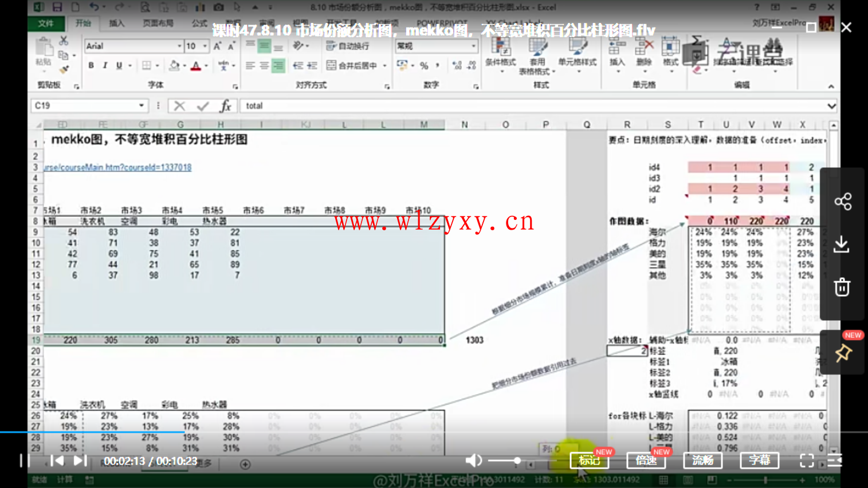The width and height of the screenshot is (868, 488).
Task: Mute the player volume speaker icon
Action: 473,461
